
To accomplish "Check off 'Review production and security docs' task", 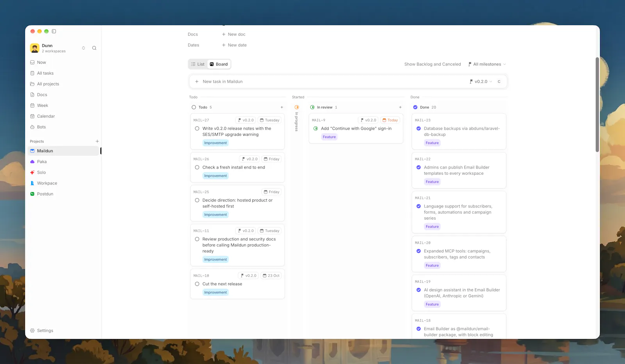I will click(x=197, y=239).
